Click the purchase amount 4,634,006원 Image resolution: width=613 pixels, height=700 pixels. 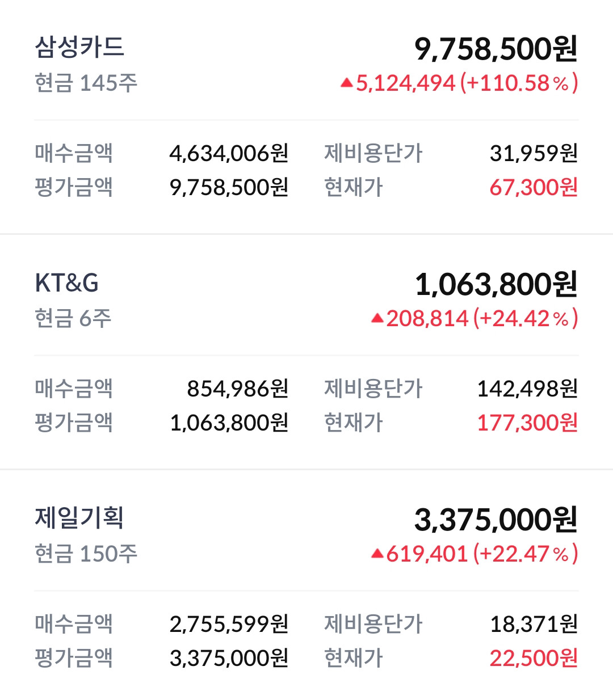pyautogui.click(x=229, y=153)
